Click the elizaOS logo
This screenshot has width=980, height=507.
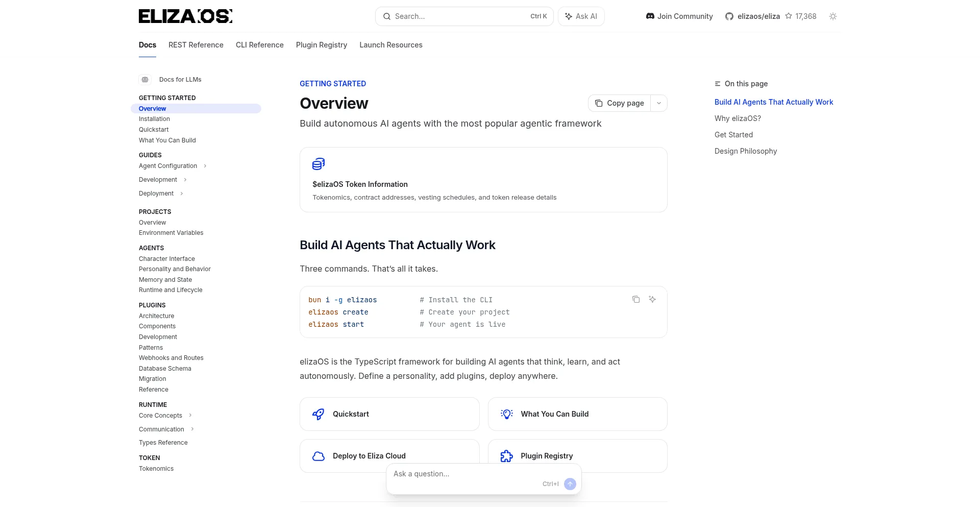185,16
